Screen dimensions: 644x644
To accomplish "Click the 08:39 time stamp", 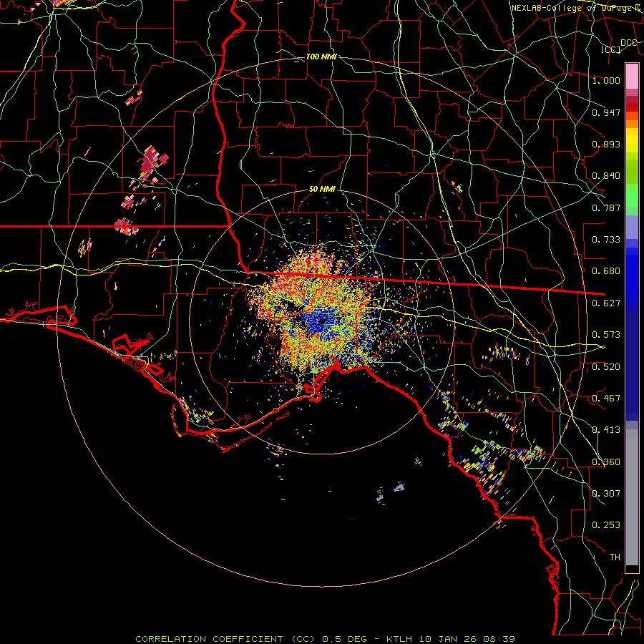I will pos(498,639).
